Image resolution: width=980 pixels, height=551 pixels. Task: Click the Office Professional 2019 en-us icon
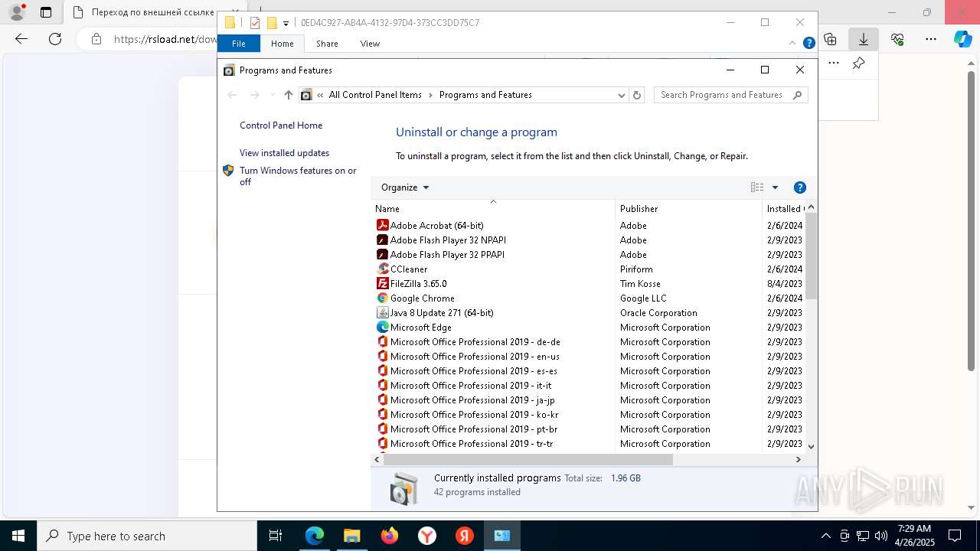[383, 356]
